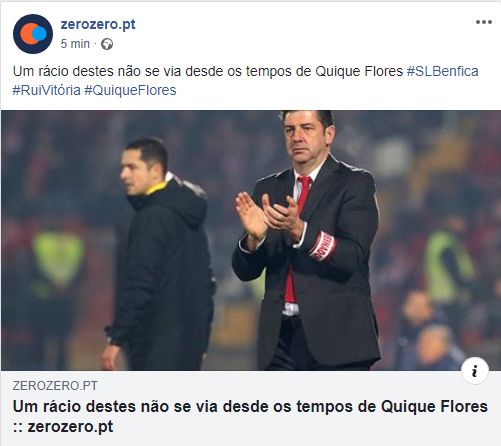Open the #QuiqueFlores hashtag
The height and width of the screenshot is (446, 501).
click(130, 90)
